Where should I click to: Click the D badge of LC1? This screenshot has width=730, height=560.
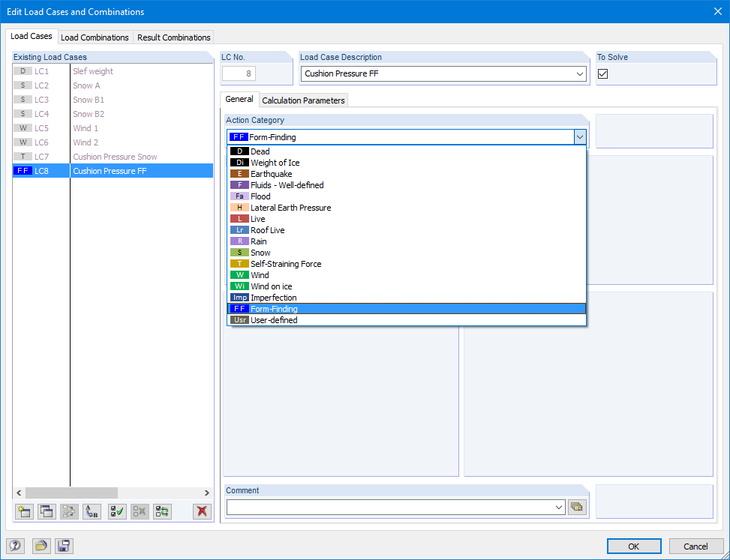[x=23, y=71]
